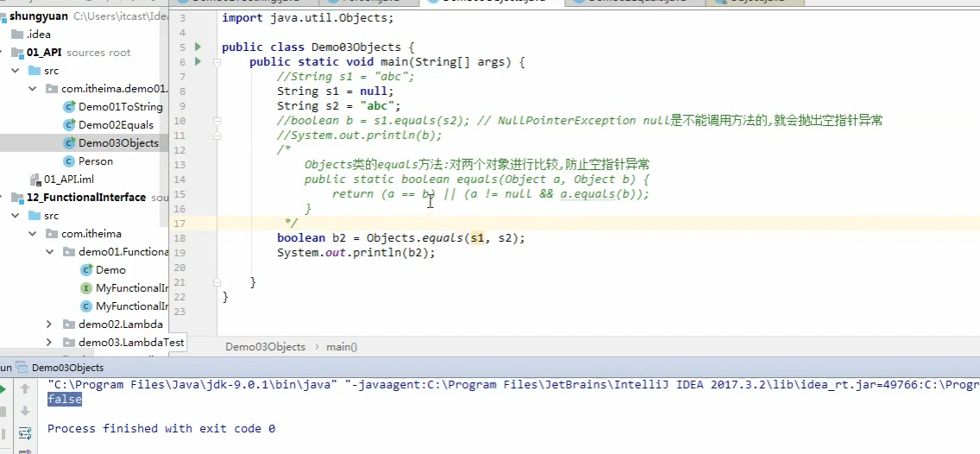The width and height of the screenshot is (980, 454).
Task: Click the demo02.Lambda package icon
Action: (x=69, y=325)
